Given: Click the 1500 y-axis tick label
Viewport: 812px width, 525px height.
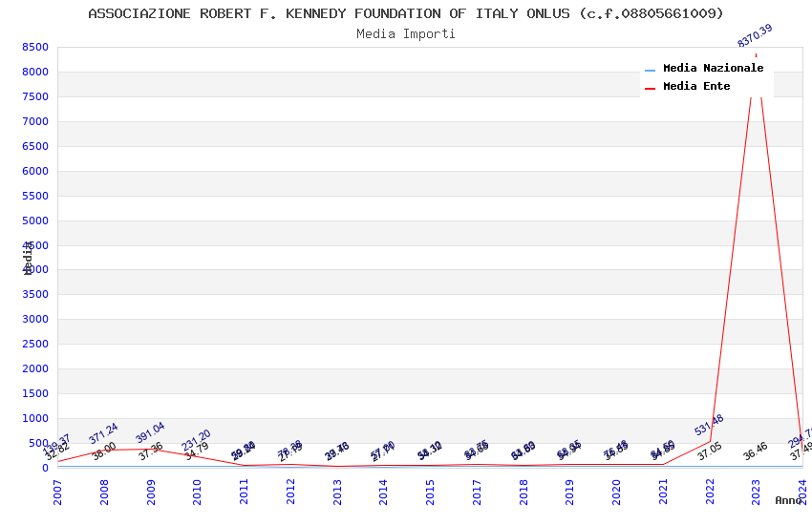Looking at the screenshot, I should [35, 393].
